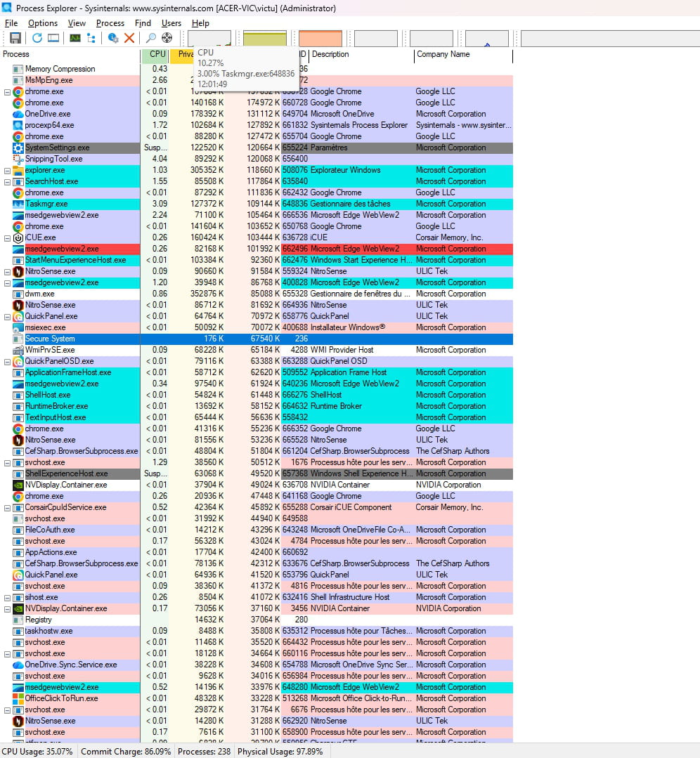Toggle the process tree view icon

(x=91, y=38)
